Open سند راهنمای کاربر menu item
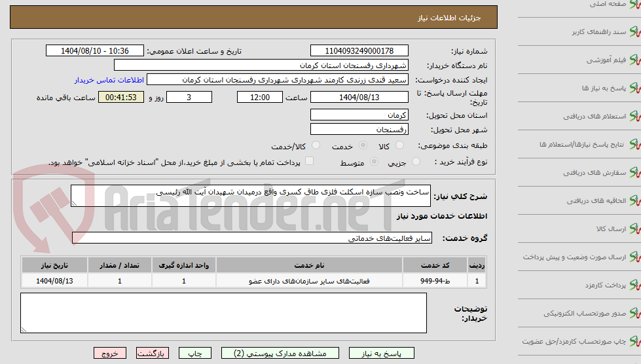641x364 pixels. [x=599, y=32]
